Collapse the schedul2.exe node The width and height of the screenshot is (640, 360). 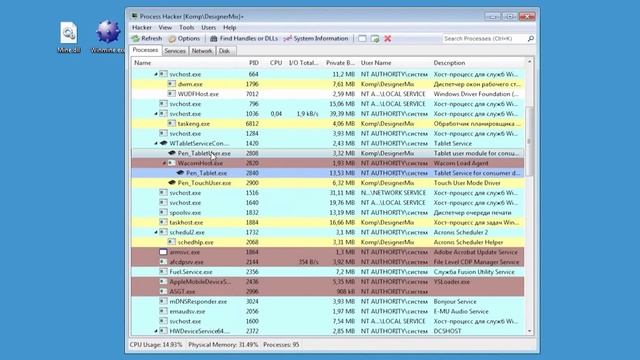coord(156,232)
